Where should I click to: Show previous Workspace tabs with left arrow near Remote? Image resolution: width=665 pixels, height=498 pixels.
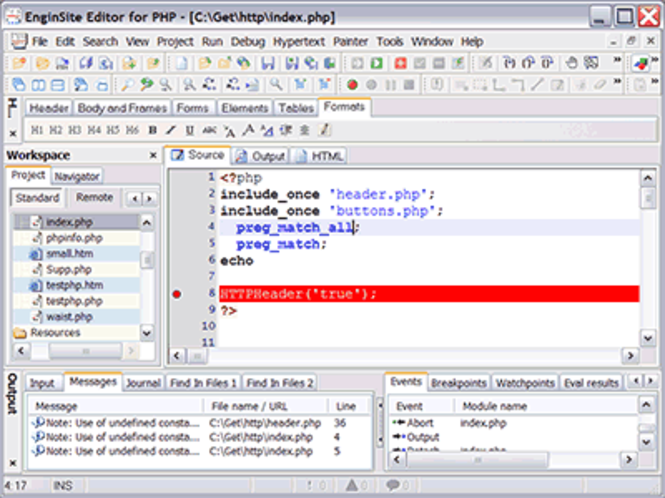[135, 198]
